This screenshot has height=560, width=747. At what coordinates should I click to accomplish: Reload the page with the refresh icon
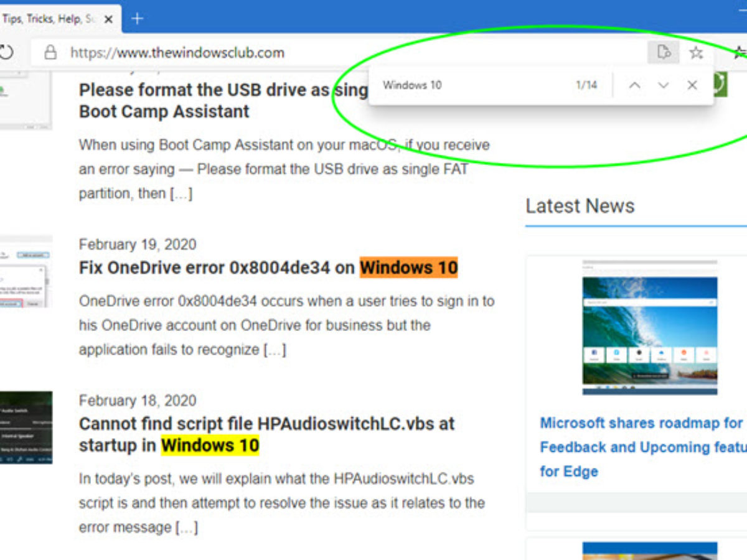pyautogui.click(x=6, y=53)
